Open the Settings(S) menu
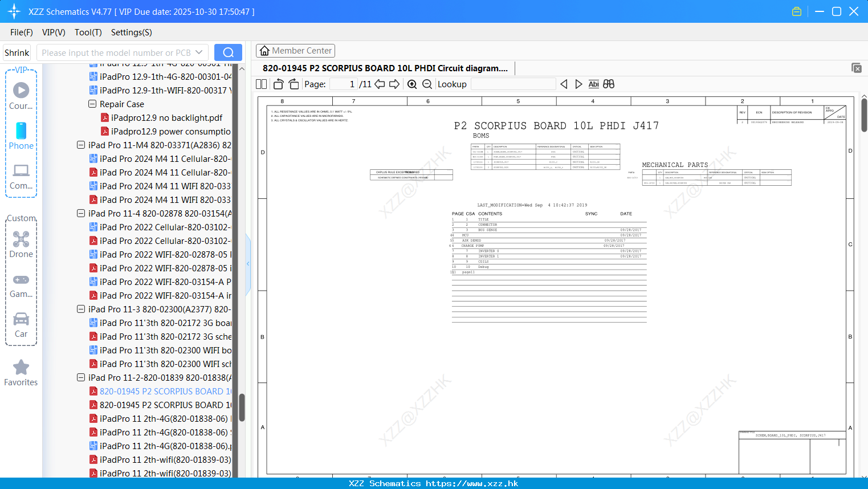868x489 pixels. (132, 32)
